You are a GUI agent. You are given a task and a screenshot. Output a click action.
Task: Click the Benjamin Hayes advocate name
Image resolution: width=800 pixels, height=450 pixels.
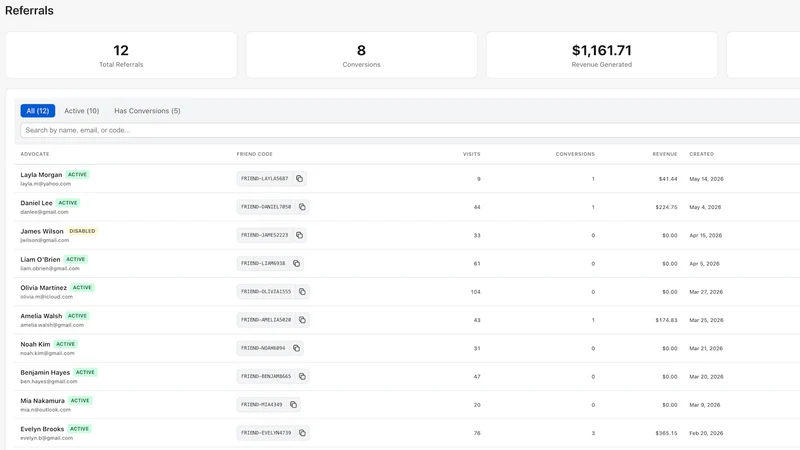pos(45,372)
